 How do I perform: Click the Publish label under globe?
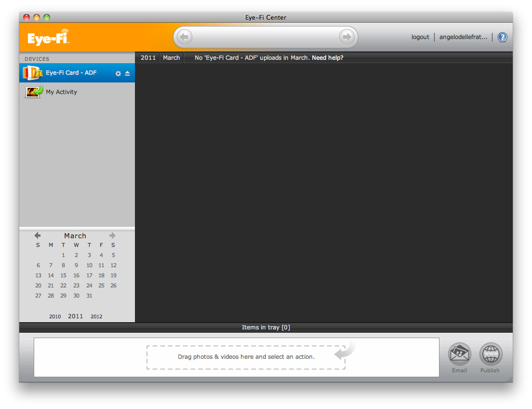pyautogui.click(x=490, y=370)
